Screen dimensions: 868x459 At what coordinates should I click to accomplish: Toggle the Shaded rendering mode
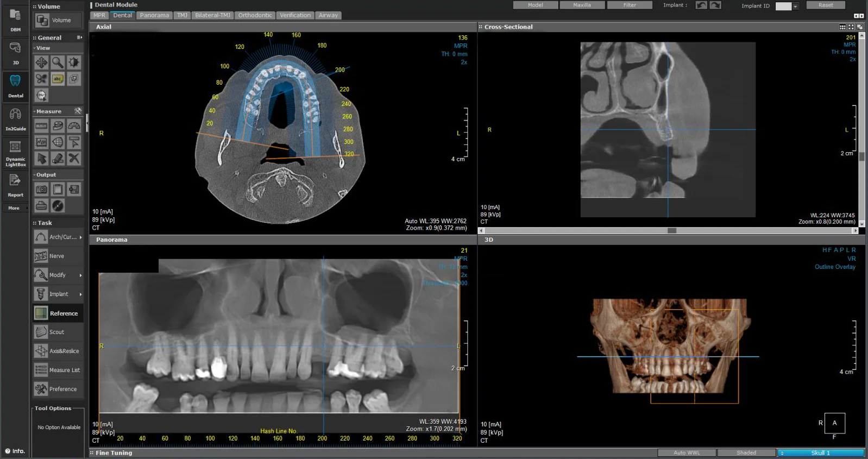(746, 453)
